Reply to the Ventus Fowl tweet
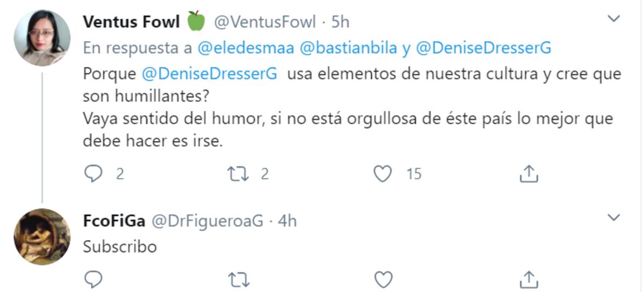Image resolution: width=644 pixels, height=292 pixels. pyautogui.click(x=94, y=174)
